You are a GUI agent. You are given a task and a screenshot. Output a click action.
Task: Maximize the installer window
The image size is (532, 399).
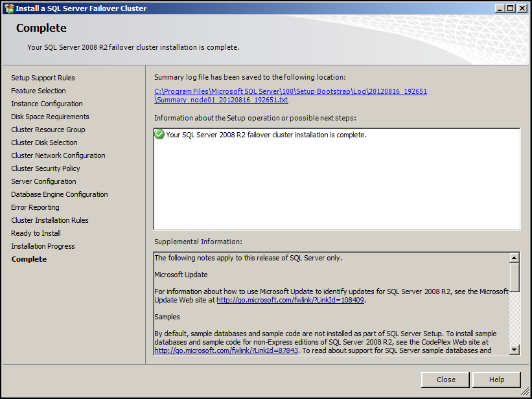pyautogui.click(x=510, y=8)
